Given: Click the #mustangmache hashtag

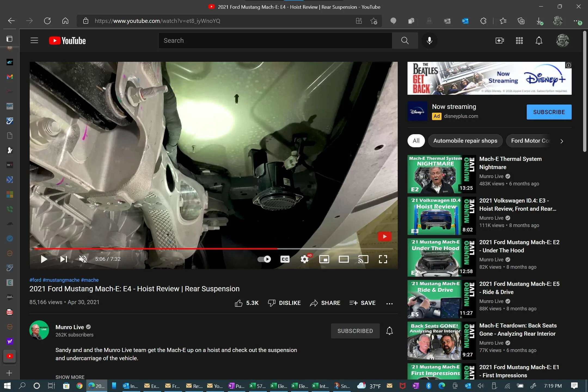Looking at the screenshot, I should click(61, 280).
